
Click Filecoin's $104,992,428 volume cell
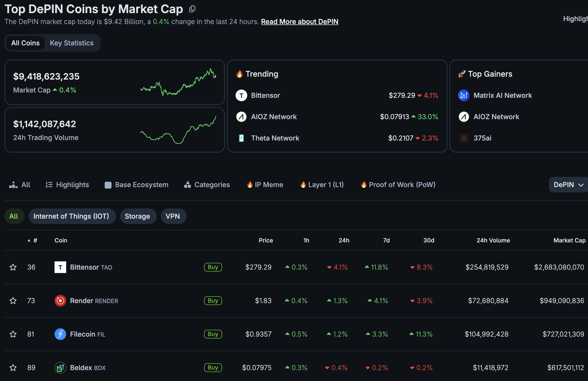486,334
